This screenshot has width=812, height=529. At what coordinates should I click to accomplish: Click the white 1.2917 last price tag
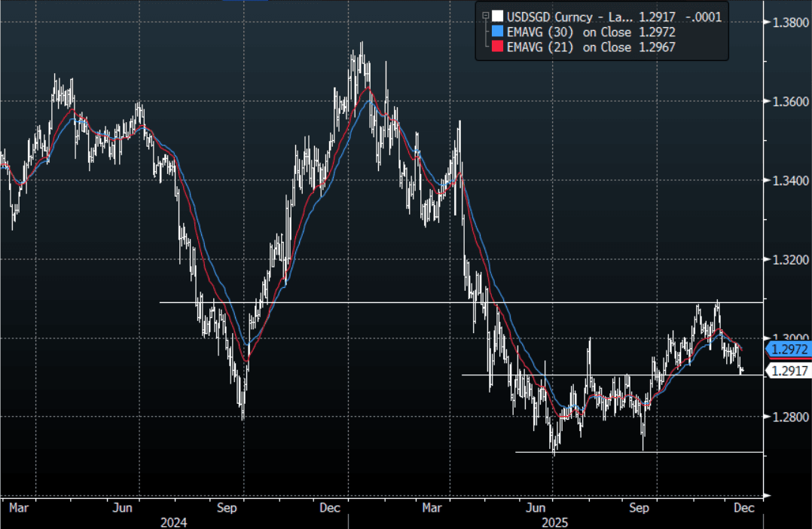[787, 370]
